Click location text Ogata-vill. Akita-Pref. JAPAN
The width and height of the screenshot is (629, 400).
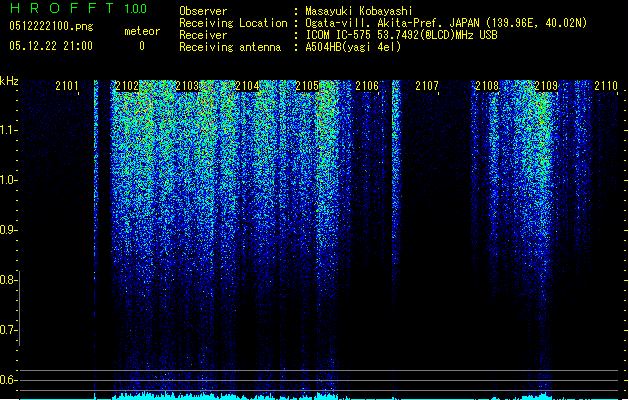392,23
